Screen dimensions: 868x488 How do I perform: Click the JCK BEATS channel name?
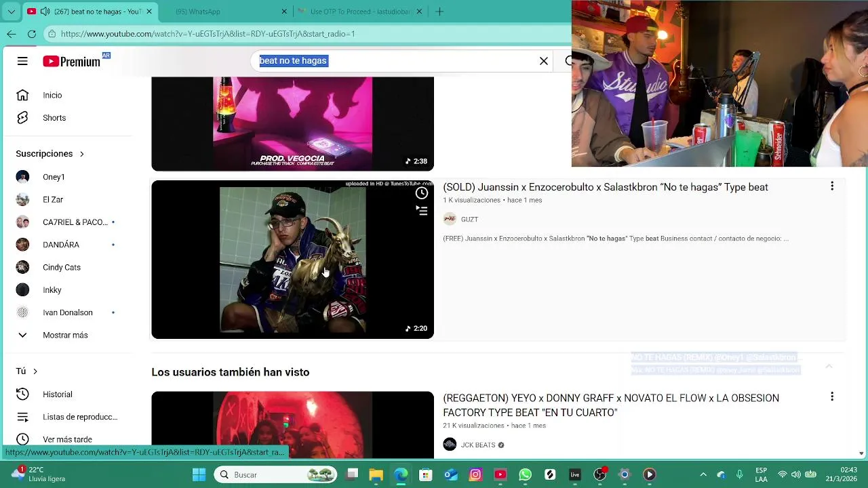[x=478, y=445]
